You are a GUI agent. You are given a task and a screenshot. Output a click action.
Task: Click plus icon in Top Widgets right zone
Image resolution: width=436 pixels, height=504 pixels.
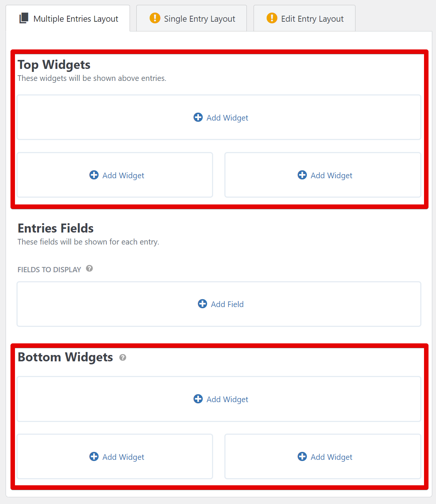click(302, 175)
